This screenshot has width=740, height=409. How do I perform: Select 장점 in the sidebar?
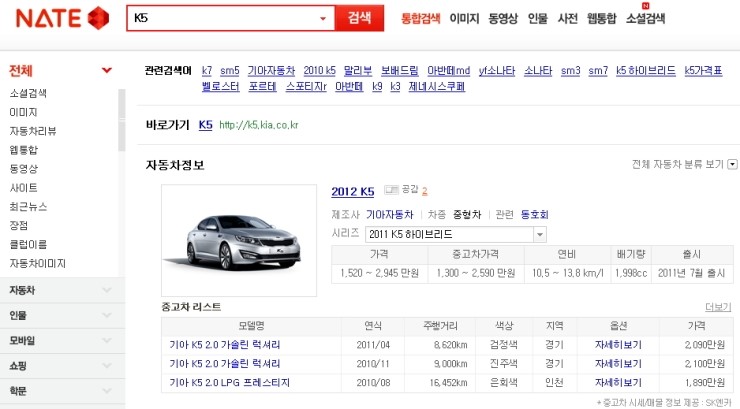(x=18, y=225)
